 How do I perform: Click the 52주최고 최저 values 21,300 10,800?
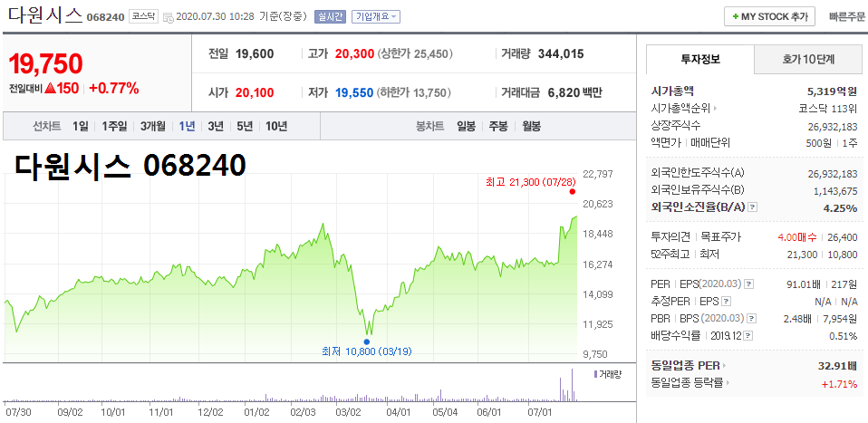822,255
